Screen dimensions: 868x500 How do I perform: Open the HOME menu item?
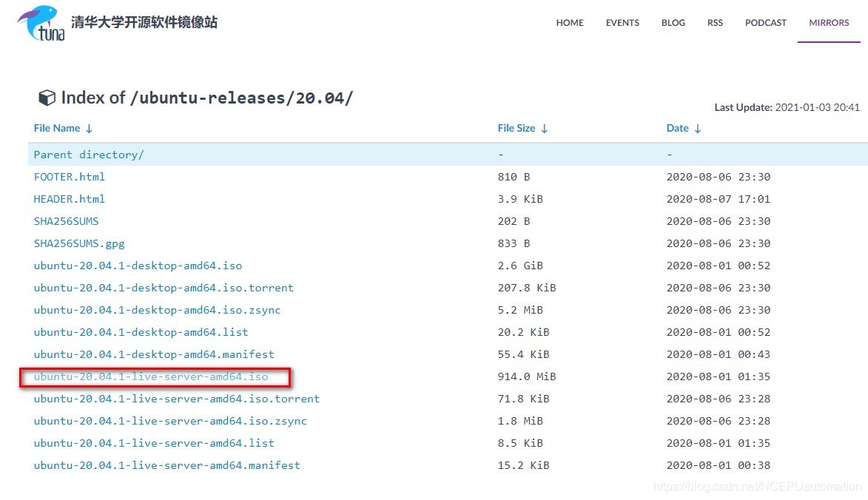click(x=570, y=23)
